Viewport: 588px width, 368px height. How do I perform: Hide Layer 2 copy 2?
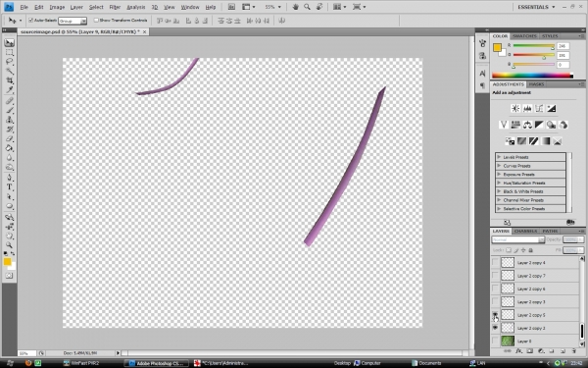pos(495,328)
